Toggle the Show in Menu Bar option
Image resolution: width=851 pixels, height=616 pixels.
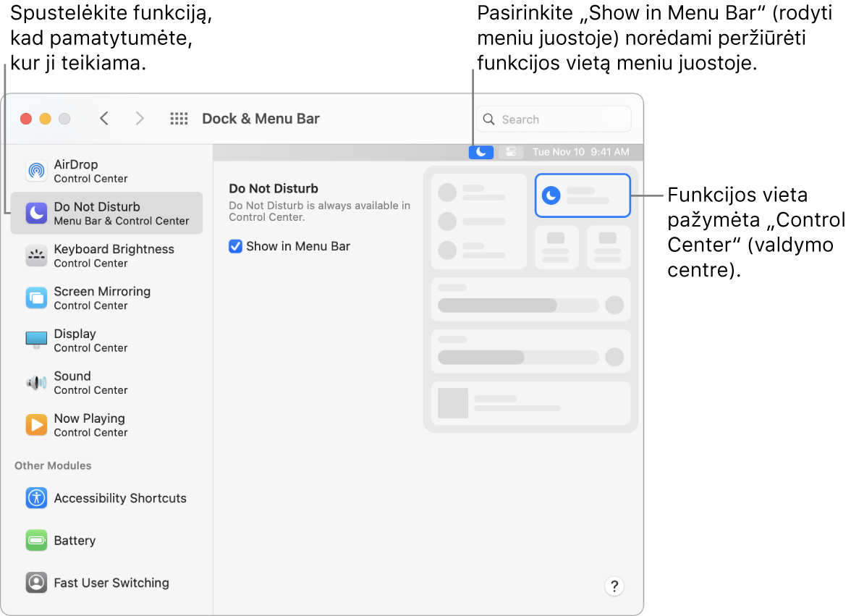[x=234, y=246]
